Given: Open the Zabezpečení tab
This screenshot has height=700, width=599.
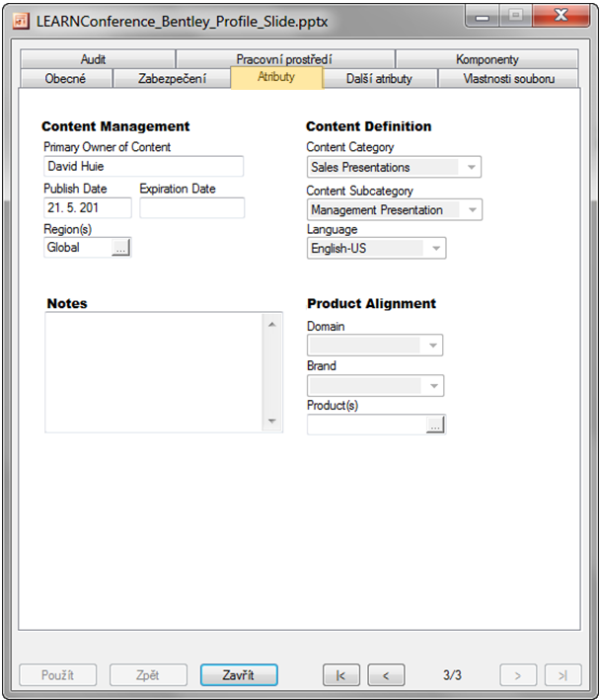Looking at the screenshot, I should coord(172,79).
